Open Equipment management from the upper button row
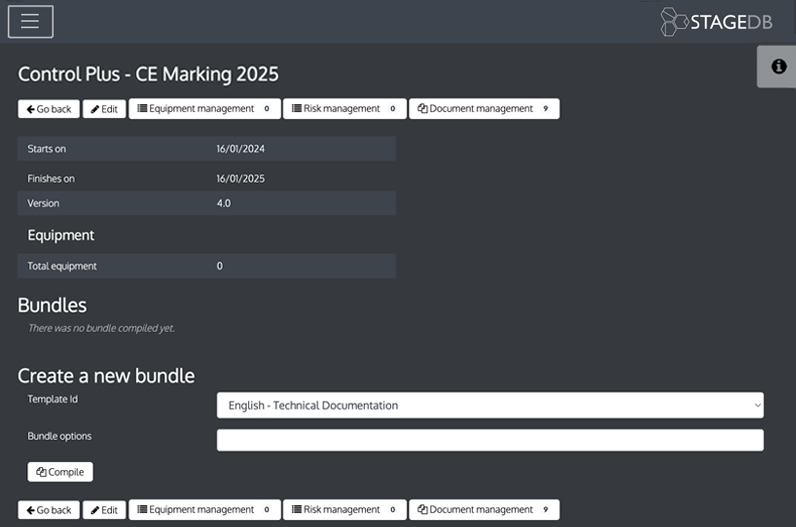Screen dimensions: 796x527 tap(204, 109)
